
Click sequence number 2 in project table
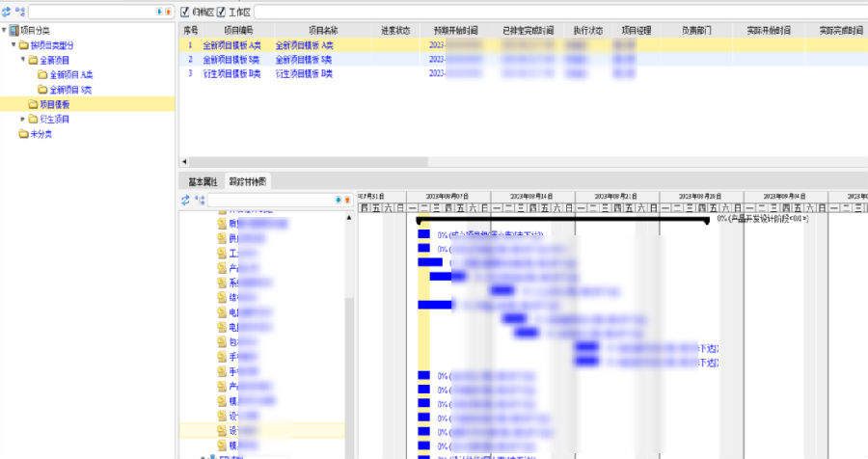[190, 59]
